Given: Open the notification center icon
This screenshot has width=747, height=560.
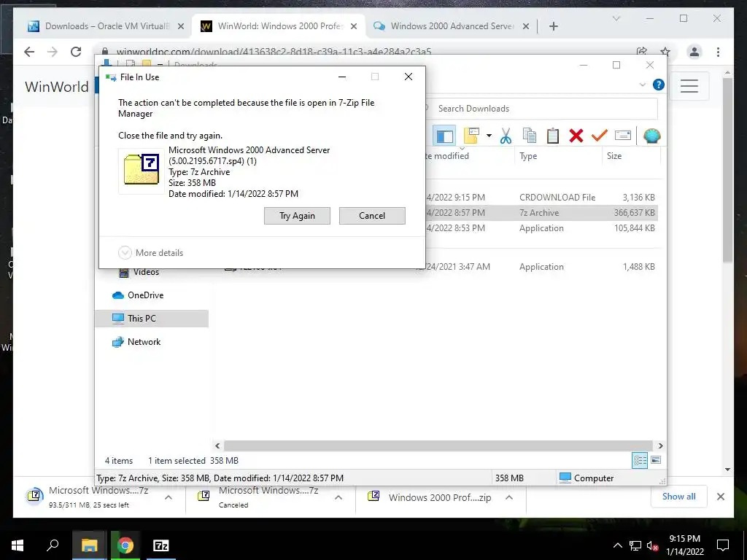Looking at the screenshot, I should pyautogui.click(x=723, y=545).
